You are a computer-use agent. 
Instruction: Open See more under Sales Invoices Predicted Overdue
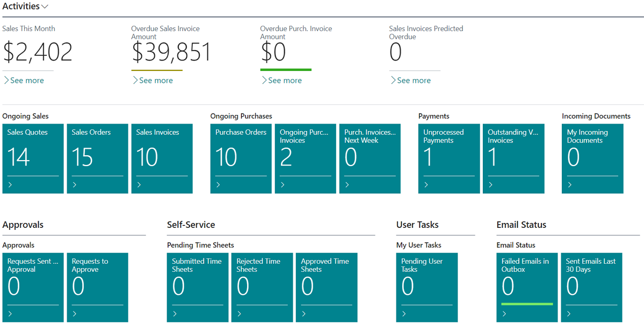410,80
